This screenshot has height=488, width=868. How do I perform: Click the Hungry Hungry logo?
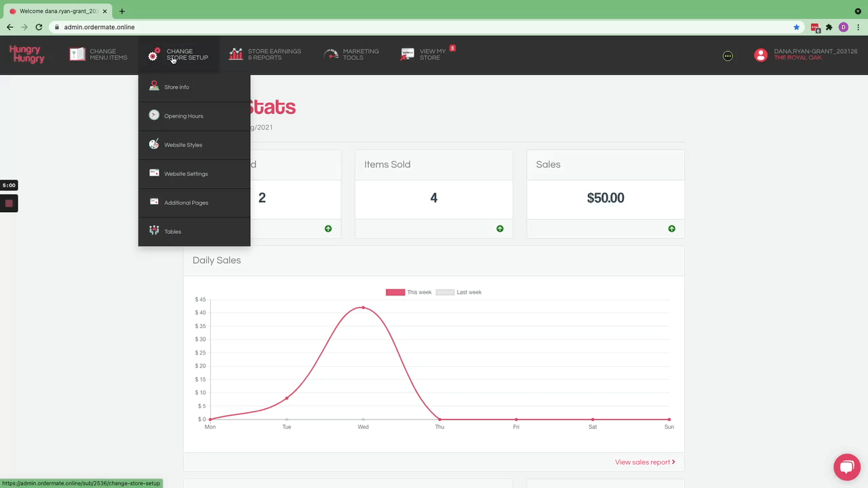coord(27,54)
